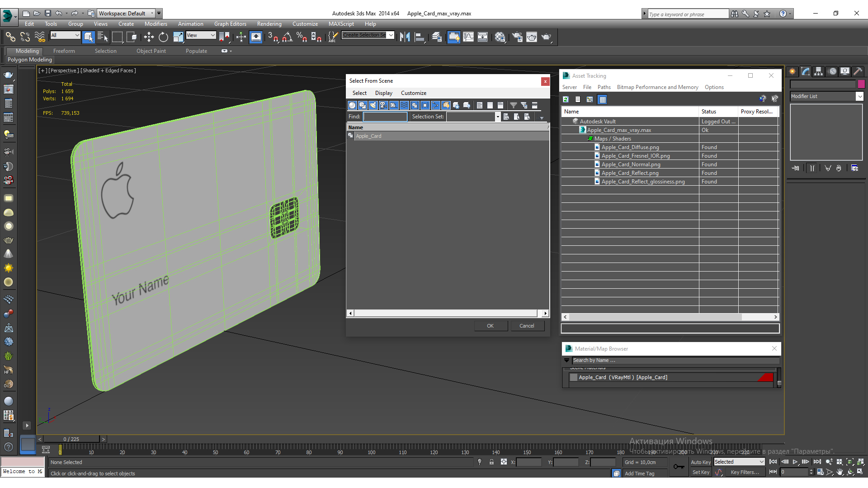Refresh the Asset Tracking list
The width and height of the screenshot is (868, 488).
pos(566,99)
